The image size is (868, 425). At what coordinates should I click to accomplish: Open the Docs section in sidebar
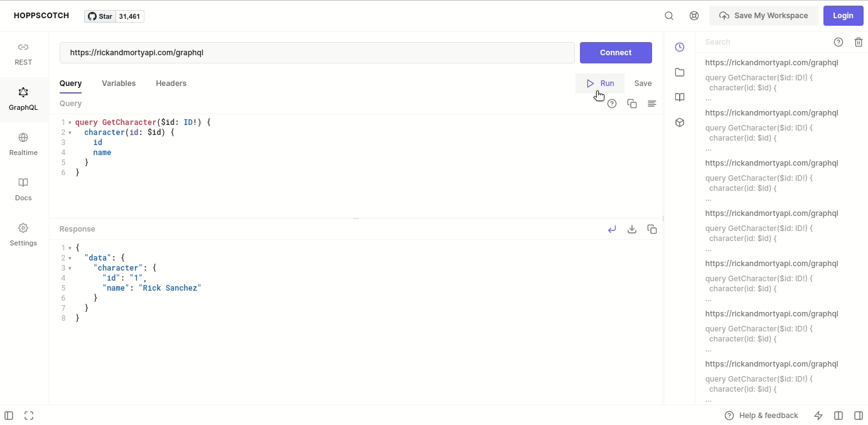[x=23, y=190]
